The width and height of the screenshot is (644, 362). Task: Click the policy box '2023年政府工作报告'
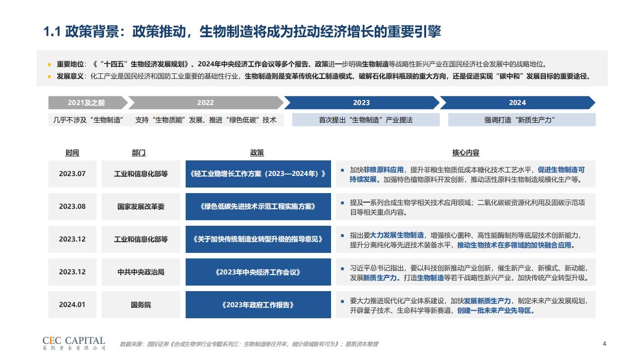tap(258, 305)
